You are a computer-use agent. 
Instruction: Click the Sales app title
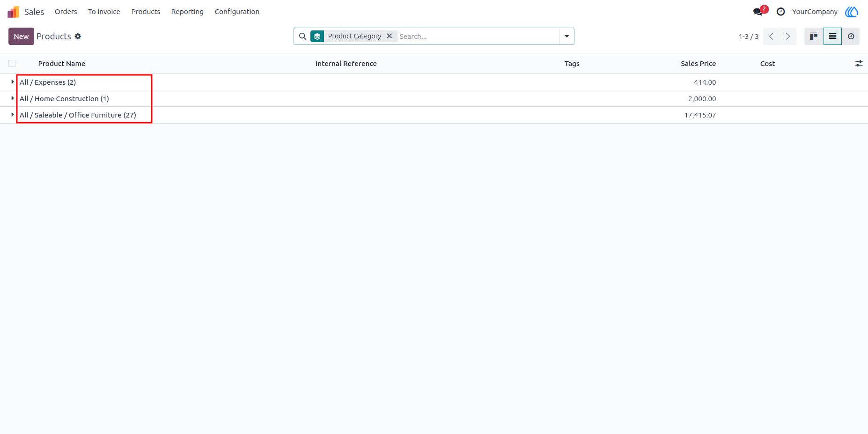[34, 12]
